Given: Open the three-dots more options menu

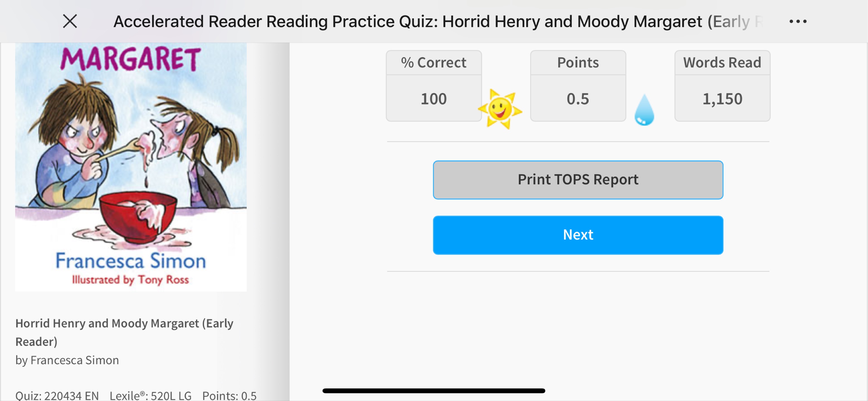Looking at the screenshot, I should (798, 21).
